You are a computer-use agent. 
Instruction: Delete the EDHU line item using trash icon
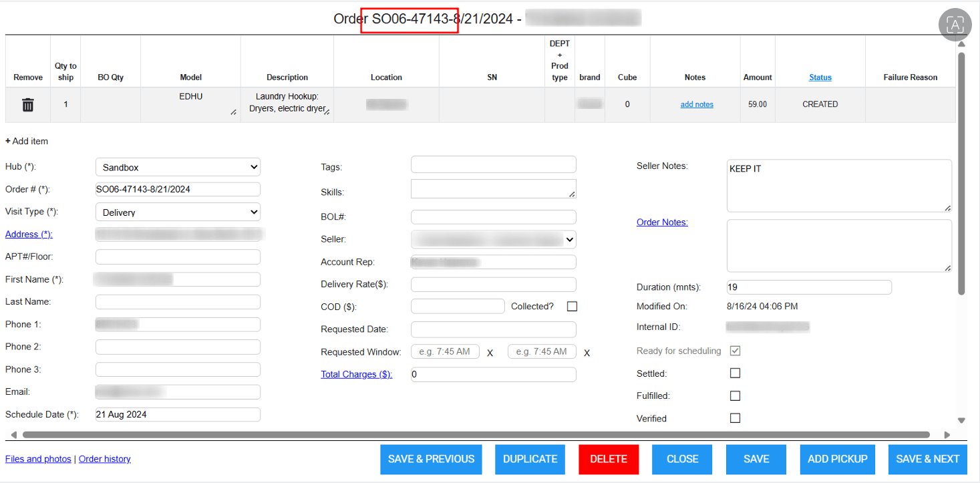27,104
